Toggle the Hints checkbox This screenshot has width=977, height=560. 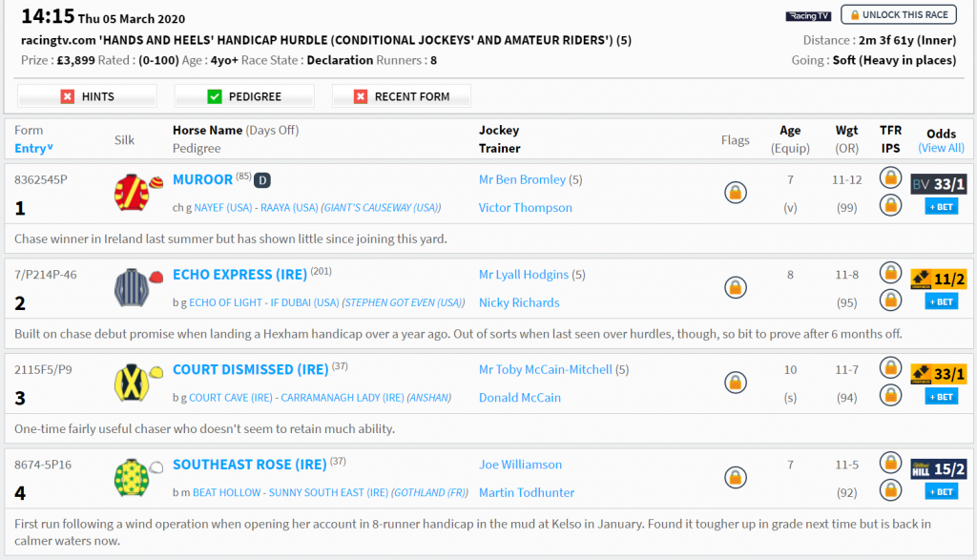coord(68,96)
